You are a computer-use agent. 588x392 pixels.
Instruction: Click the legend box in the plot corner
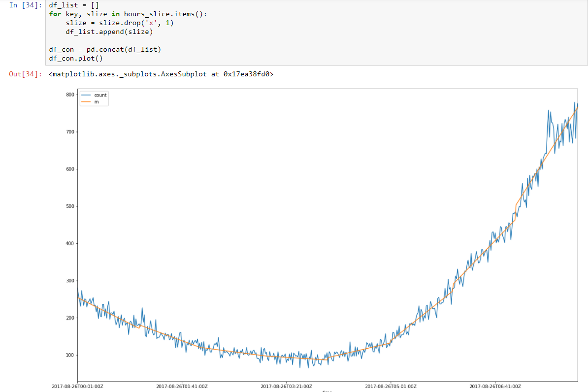(94, 98)
